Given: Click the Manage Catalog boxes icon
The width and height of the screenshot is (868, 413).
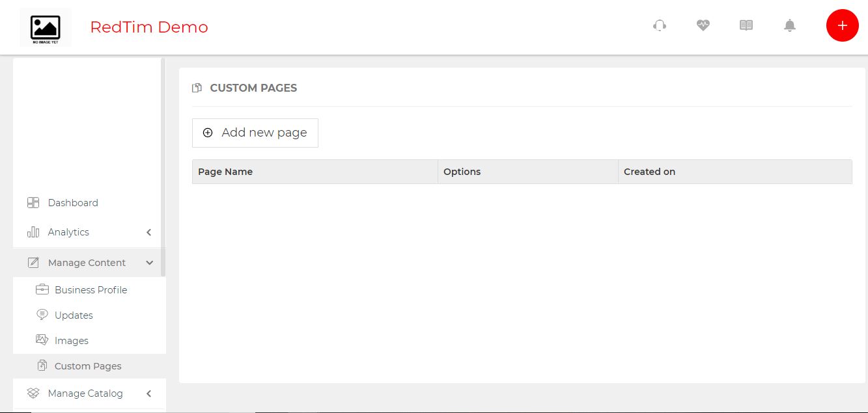Looking at the screenshot, I should pos(33,393).
